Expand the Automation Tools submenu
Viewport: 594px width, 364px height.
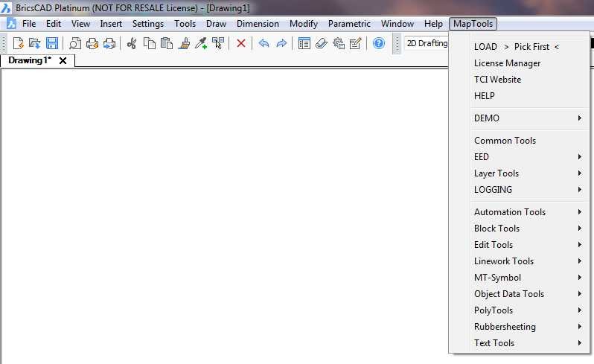point(529,212)
